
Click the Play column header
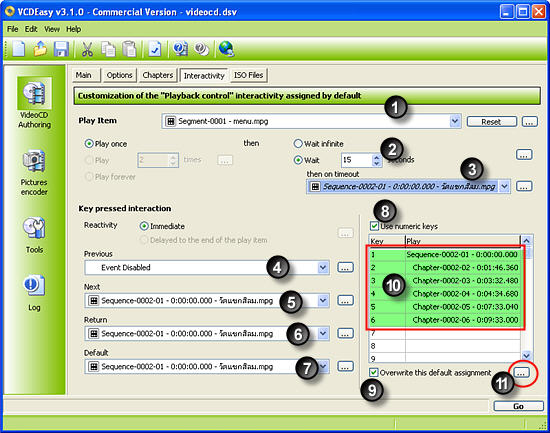point(463,241)
